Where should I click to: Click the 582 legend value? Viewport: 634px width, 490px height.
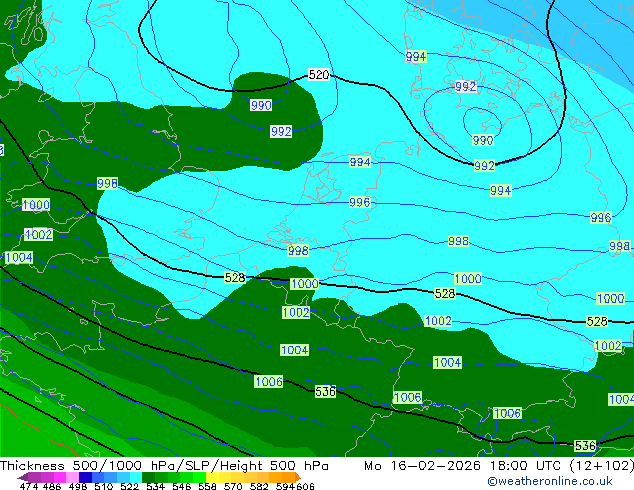259,486
